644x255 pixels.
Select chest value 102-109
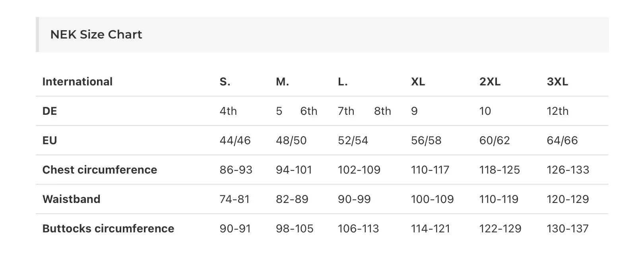(x=359, y=170)
